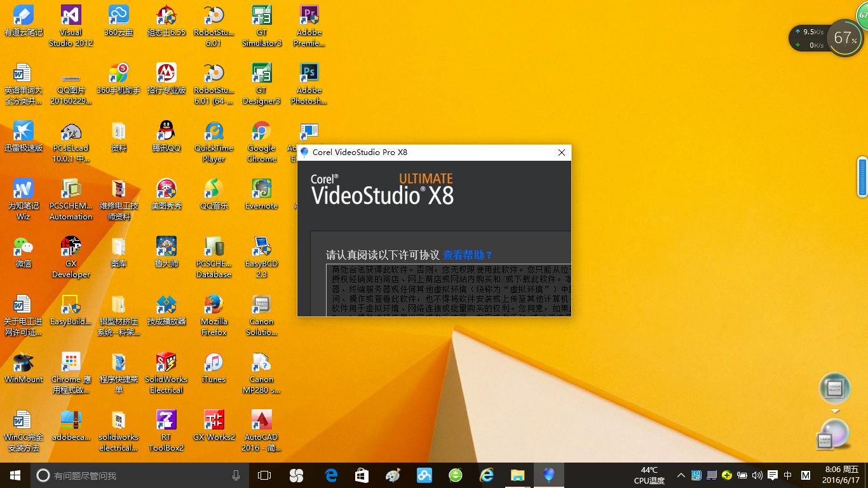Select the Adobe Photoshop desktop icon
Image resolution: width=868 pixels, height=488 pixels.
pos(309,84)
